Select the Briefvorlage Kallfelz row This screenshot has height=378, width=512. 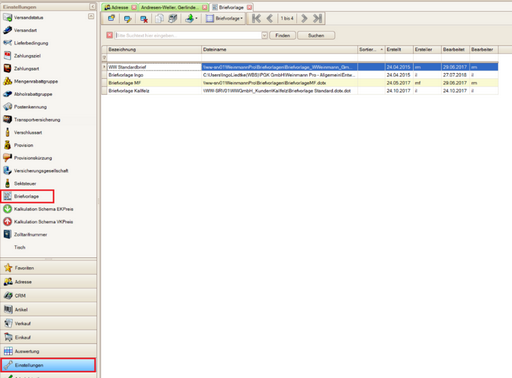tap(300, 91)
